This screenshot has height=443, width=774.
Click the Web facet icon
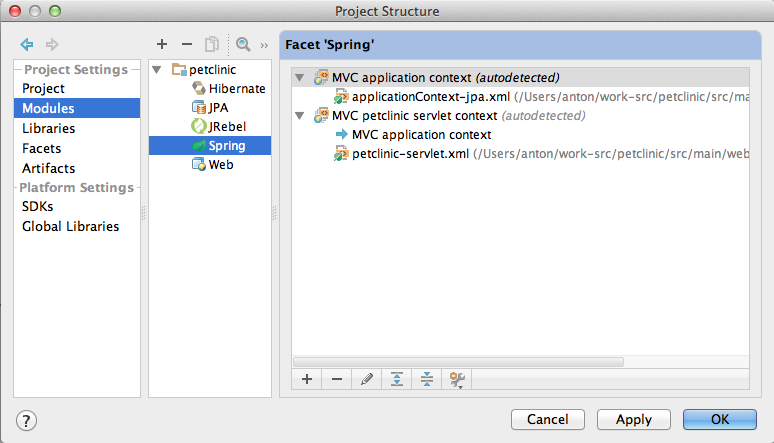pos(199,164)
